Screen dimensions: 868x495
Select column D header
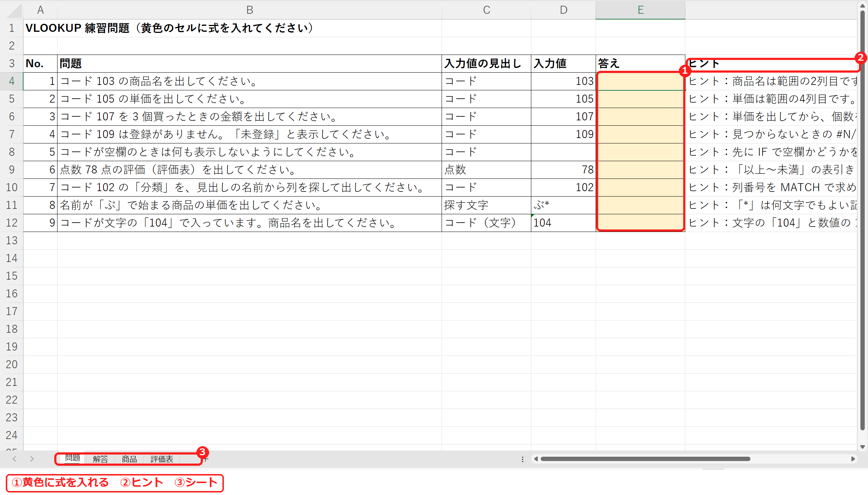[x=563, y=10]
